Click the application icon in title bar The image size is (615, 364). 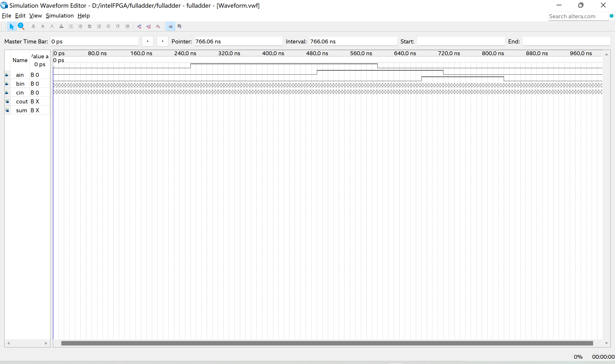click(x=4, y=5)
